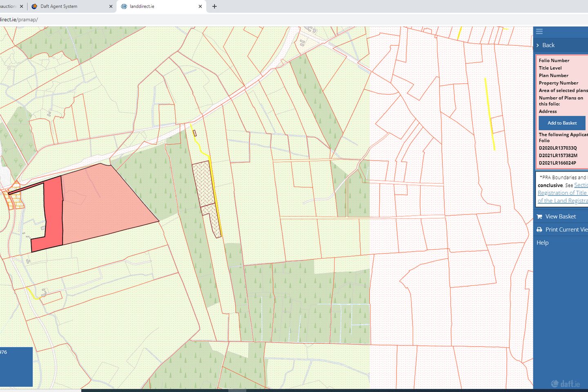This screenshot has height=392, width=588.
Task: Select the landdirect.ie tab
Action: [142, 7]
